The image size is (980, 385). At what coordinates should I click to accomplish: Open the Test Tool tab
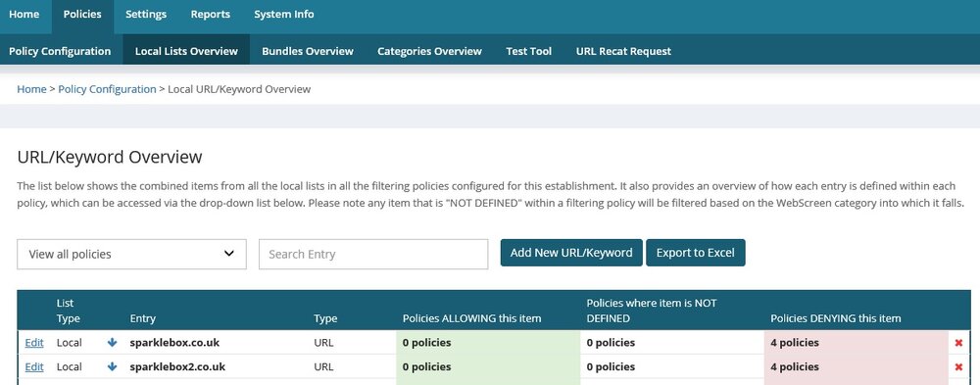[x=529, y=51]
